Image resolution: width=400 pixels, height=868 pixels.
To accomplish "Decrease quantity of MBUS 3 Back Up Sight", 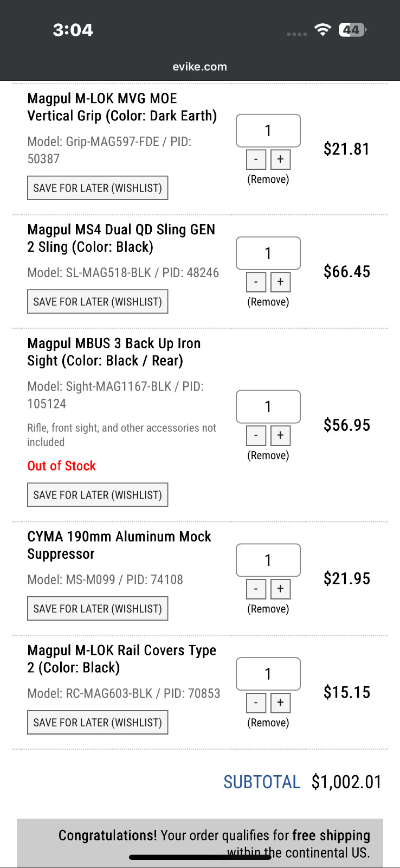I will click(256, 436).
